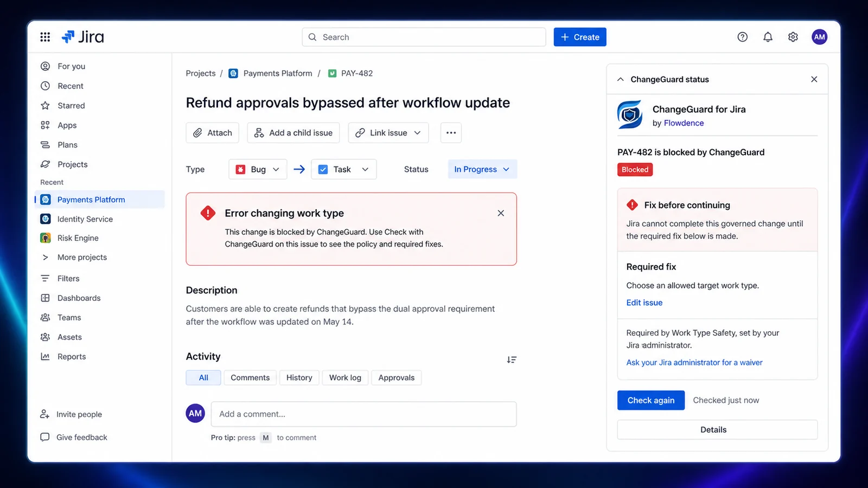Select the Work log tab
This screenshot has height=488, width=868.
click(345, 377)
